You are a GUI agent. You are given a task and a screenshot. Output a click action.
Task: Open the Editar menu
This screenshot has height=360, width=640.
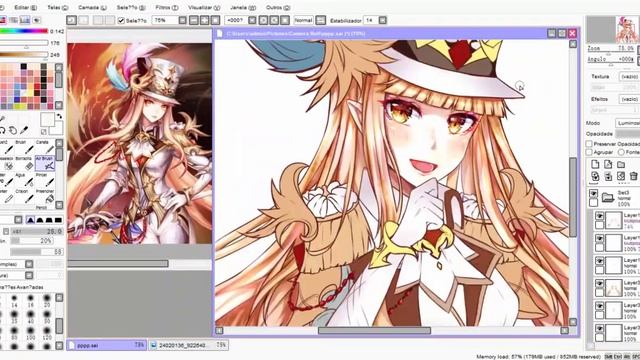[x=25, y=7]
